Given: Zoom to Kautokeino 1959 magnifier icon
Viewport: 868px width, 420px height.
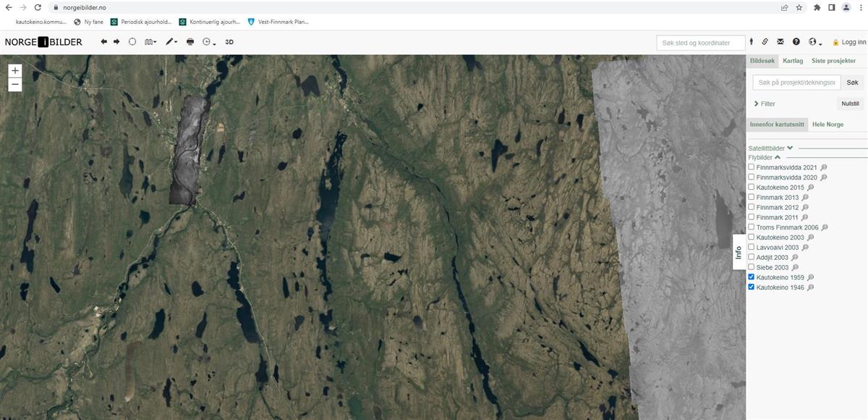Looking at the screenshot, I should pyautogui.click(x=811, y=277).
